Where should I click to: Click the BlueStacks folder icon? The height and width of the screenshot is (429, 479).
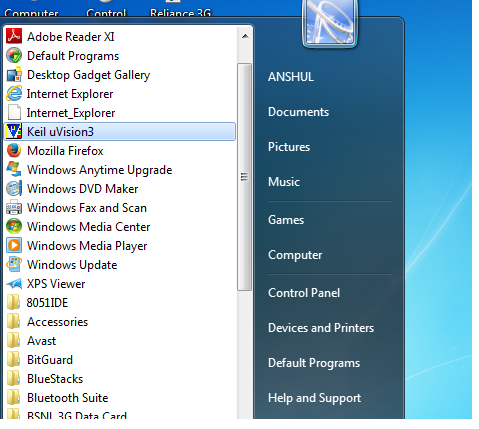(x=14, y=378)
